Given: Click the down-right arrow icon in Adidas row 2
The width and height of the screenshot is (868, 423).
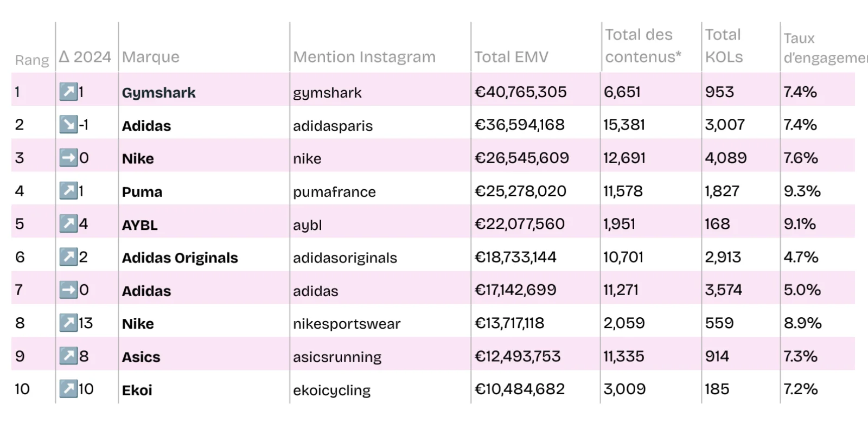Looking at the screenshot, I should click(x=68, y=125).
